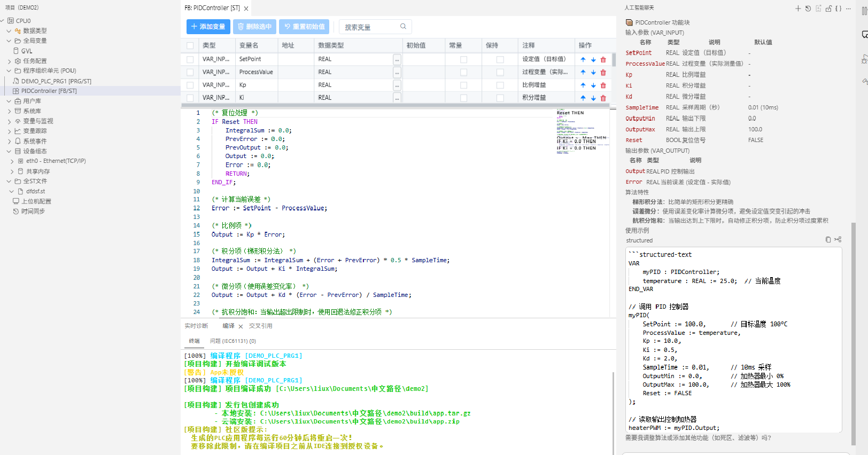Expand the 任务配置 tree node
The width and height of the screenshot is (868, 455).
tap(9, 61)
